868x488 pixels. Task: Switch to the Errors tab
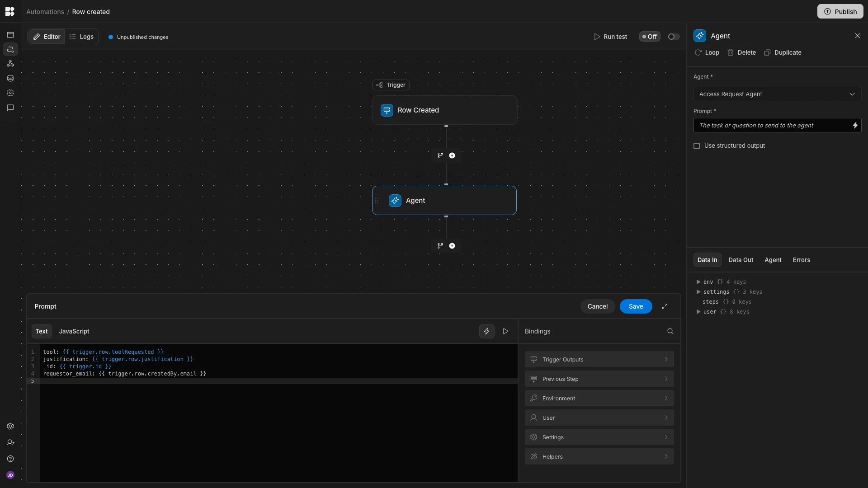[x=801, y=260]
